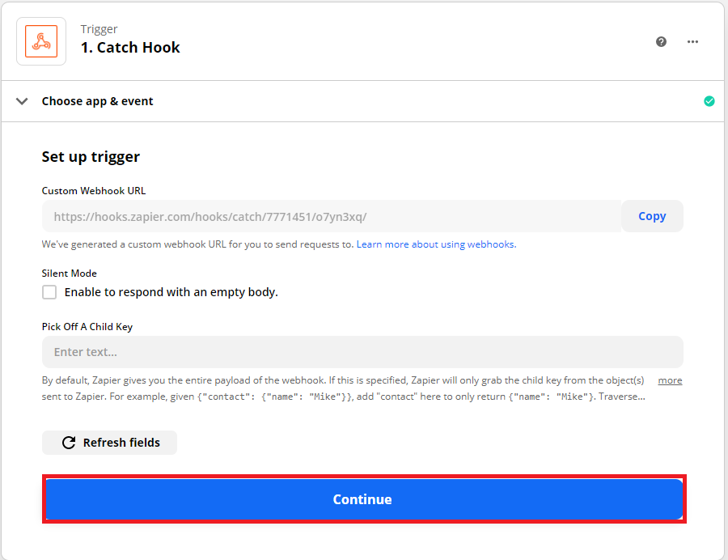728x560 pixels.
Task: Enable Silent Mode empty body checkbox
Action: pyautogui.click(x=49, y=292)
